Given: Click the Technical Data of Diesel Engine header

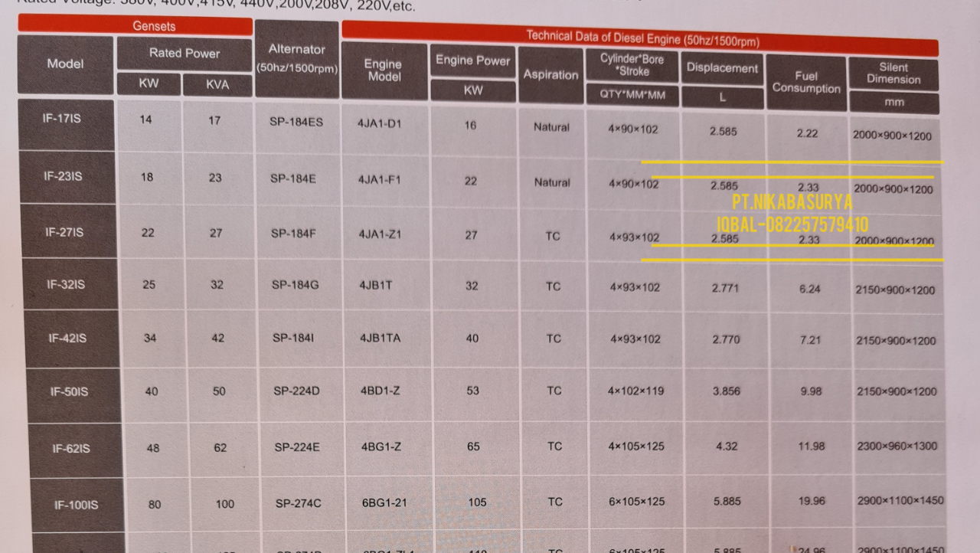Looking at the screenshot, I should pyautogui.click(x=640, y=38).
